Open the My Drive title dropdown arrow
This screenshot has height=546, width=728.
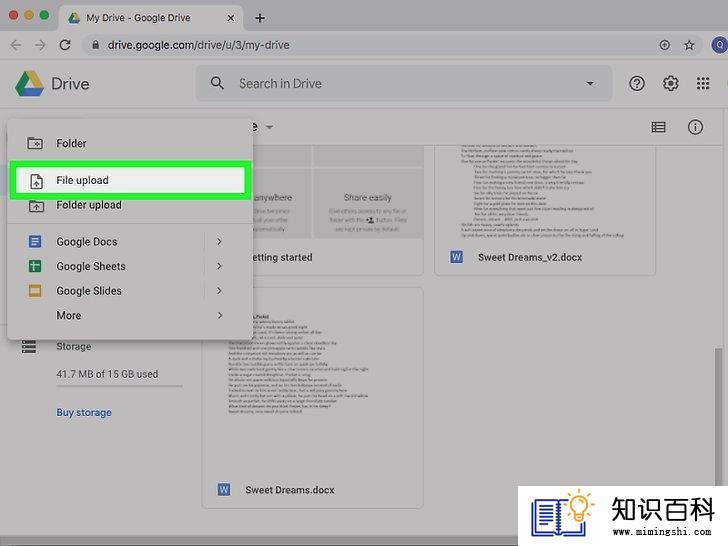[269, 127]
